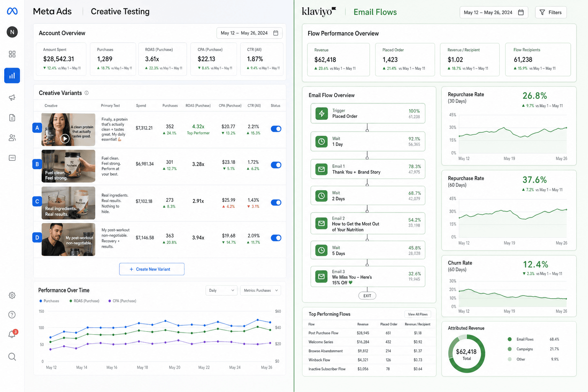This screenshot has width=588, height=392.
Task: Open the Klaviyo date range picker
Action: pyautogui.click(x=494, y=12)
